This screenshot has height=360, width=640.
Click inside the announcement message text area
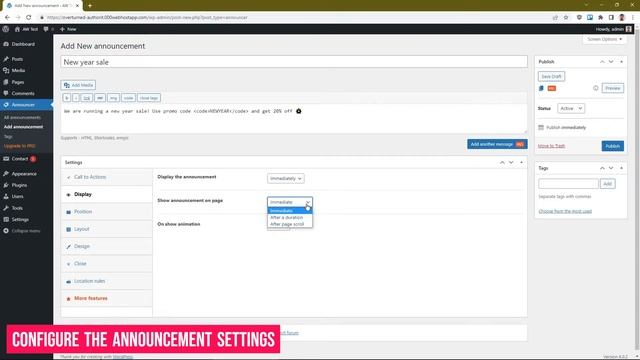[x=294, y=118]
